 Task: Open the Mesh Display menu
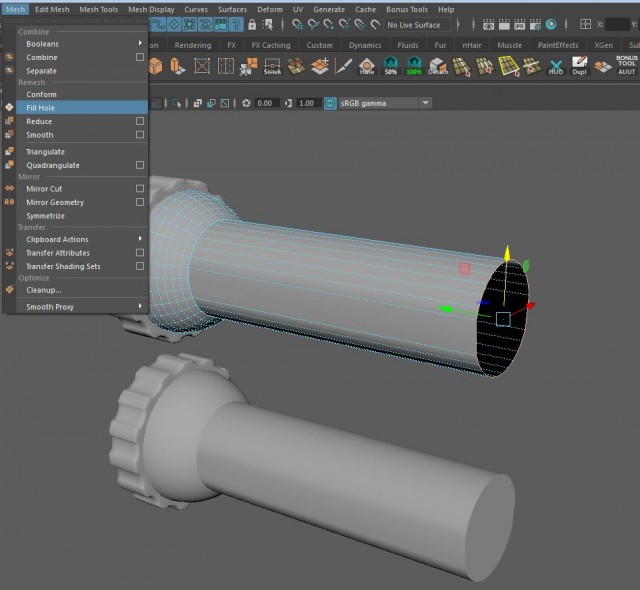point(151,9)
